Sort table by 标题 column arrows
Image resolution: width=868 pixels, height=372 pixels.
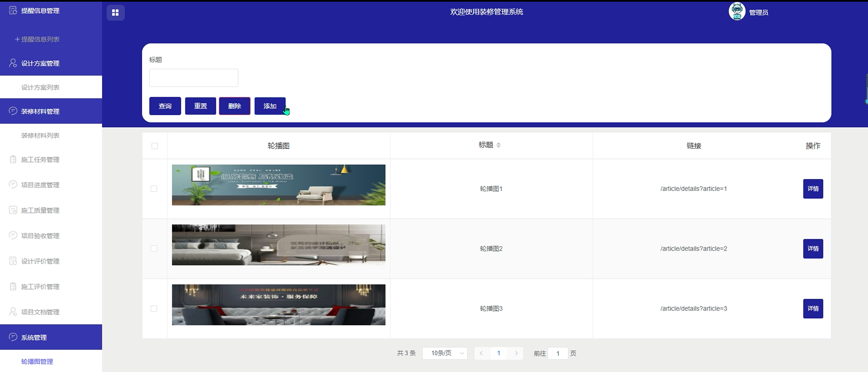coord(498,145)
